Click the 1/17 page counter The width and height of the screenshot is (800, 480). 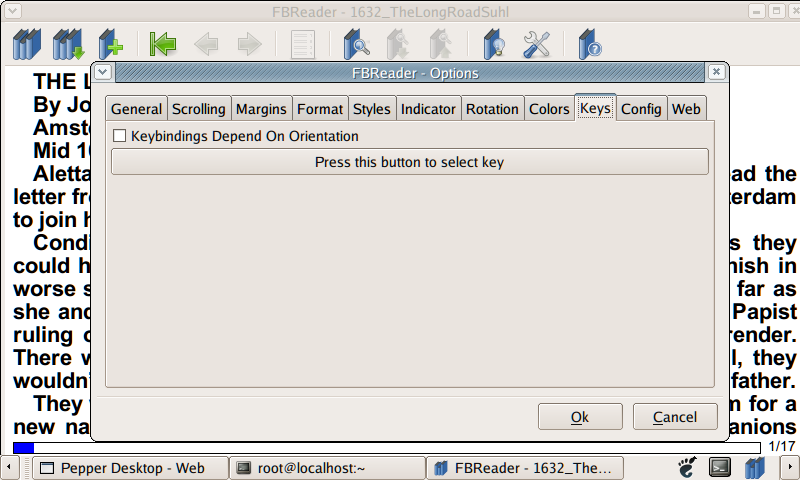point(781,447)
